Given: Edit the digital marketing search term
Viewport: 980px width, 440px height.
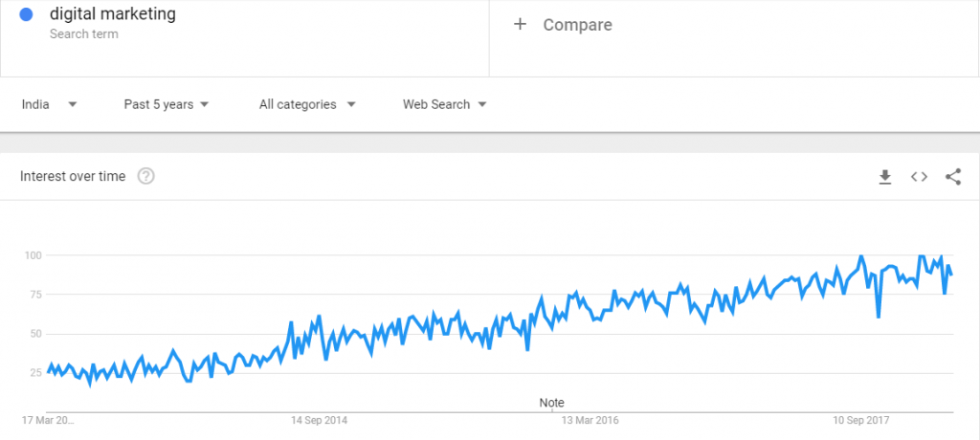Looking at the screenshot, I should [x=113, y=13].
